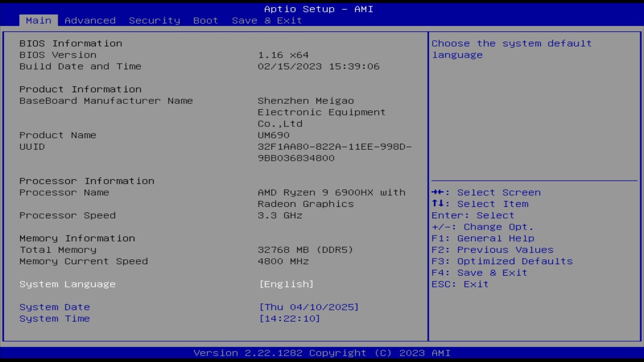Screen dimensions: 644x362
Task: Select the System Language option label
Action: click(67, 284)
